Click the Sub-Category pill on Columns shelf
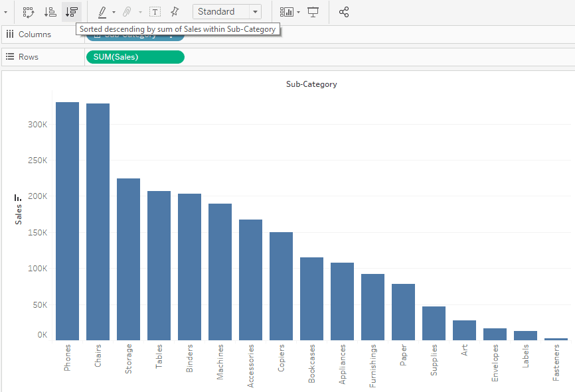This screenshot has height=392, width=575. (x=135, y=38)
